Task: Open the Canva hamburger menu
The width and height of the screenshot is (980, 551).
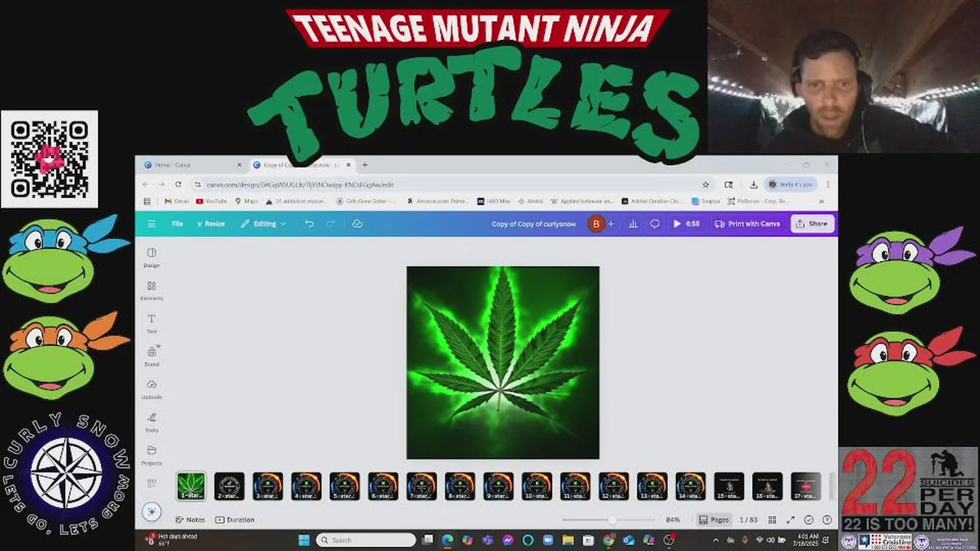Action: 152,223
